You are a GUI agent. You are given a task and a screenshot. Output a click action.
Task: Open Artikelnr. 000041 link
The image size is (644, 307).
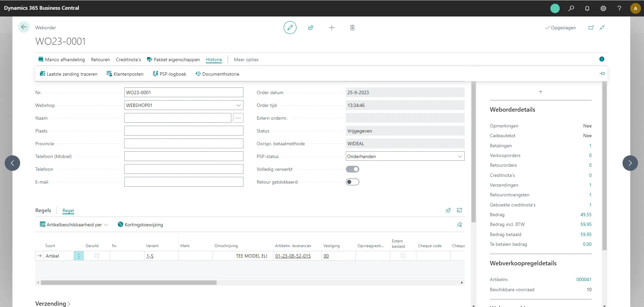click(x=584, y=279)
